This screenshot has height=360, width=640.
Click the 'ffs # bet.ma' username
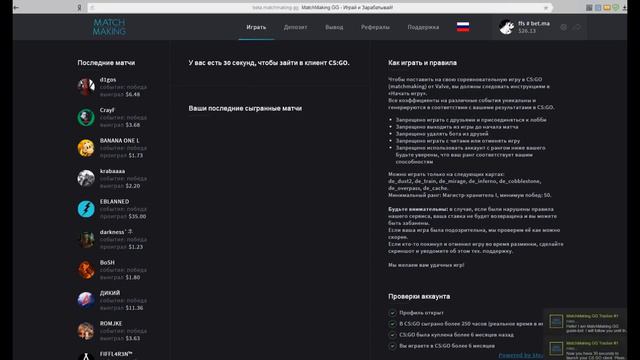534,24
